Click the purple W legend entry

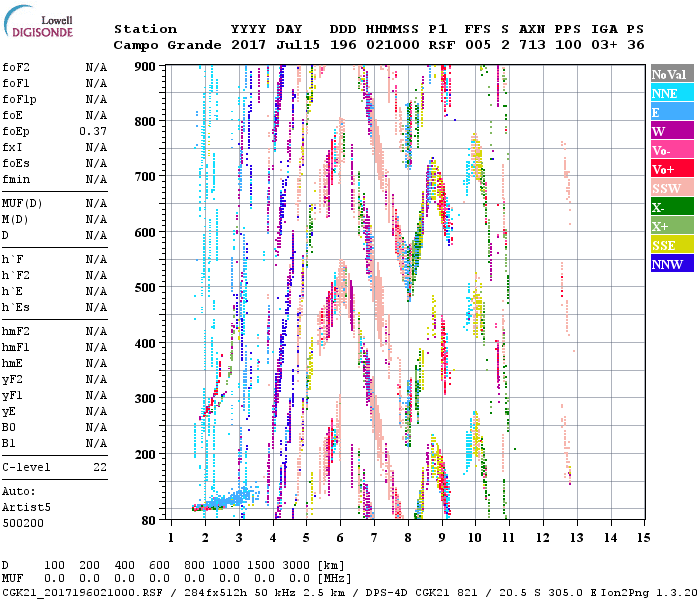(x=670, y=131)
